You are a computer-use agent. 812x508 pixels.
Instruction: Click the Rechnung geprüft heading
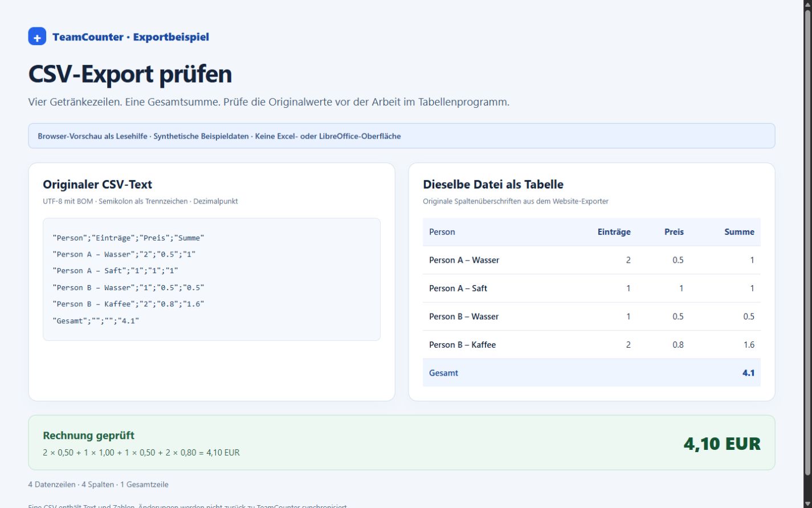click(x=88, y=435)
